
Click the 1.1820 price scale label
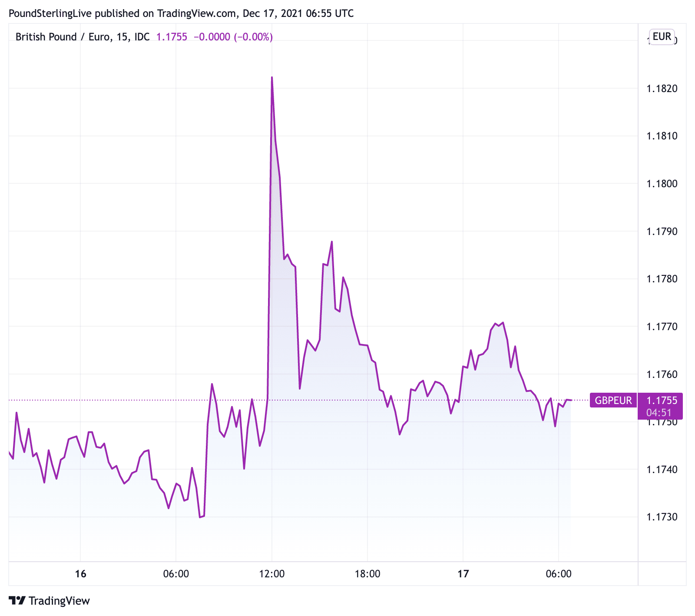(x=662, y=89)
